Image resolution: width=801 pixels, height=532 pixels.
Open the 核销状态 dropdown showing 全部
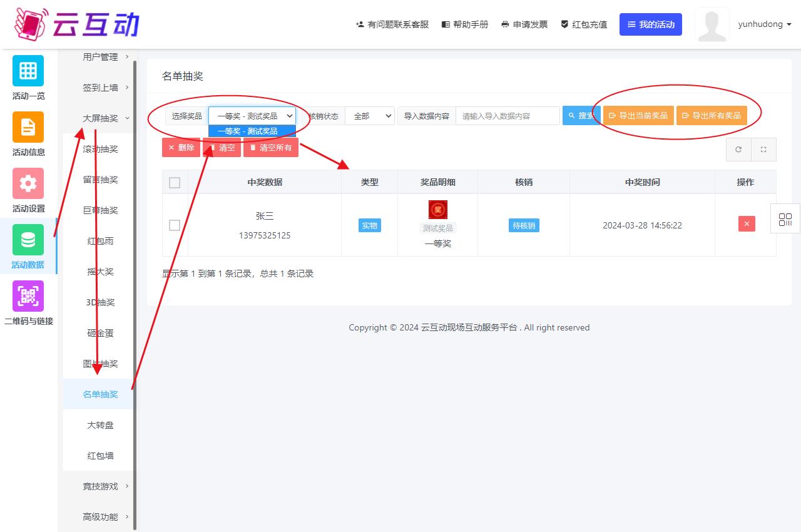pyautogui.click(x=369, y=116)
